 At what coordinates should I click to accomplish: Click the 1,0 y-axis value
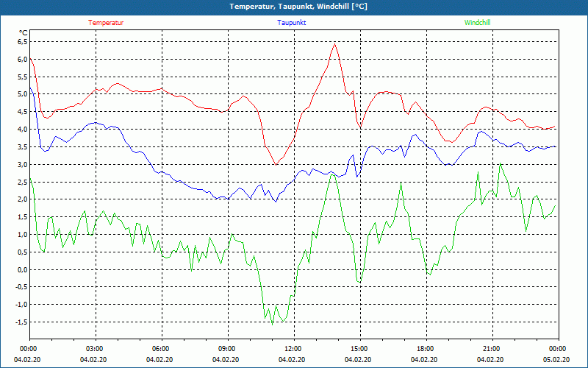click(23, 235)
